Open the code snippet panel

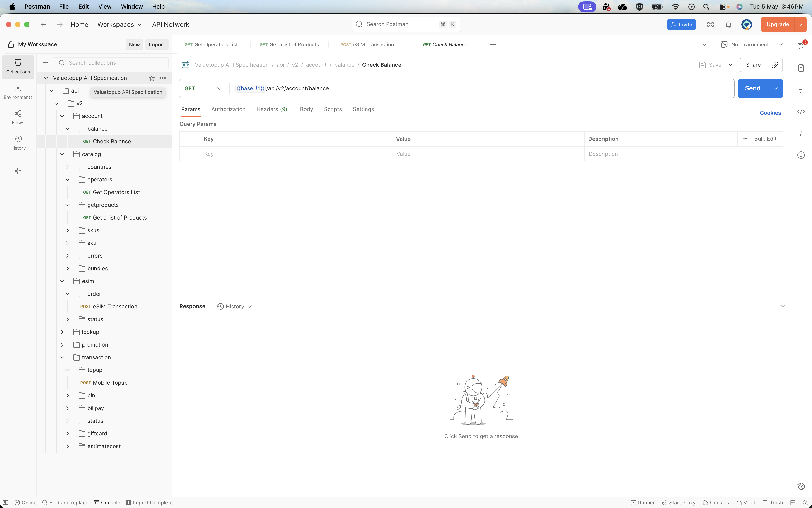(801, 112)
